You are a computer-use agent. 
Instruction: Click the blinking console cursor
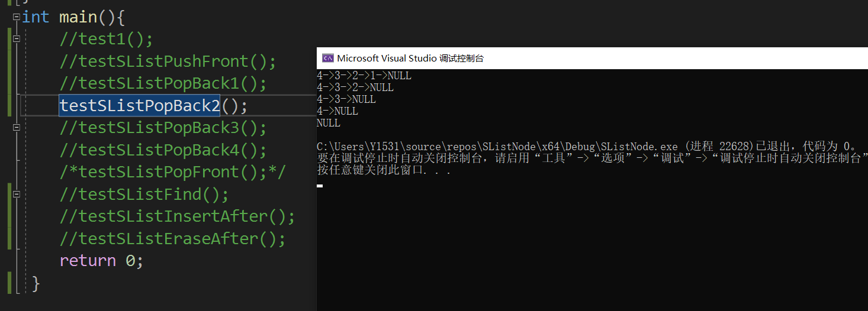tap(320, 186)
